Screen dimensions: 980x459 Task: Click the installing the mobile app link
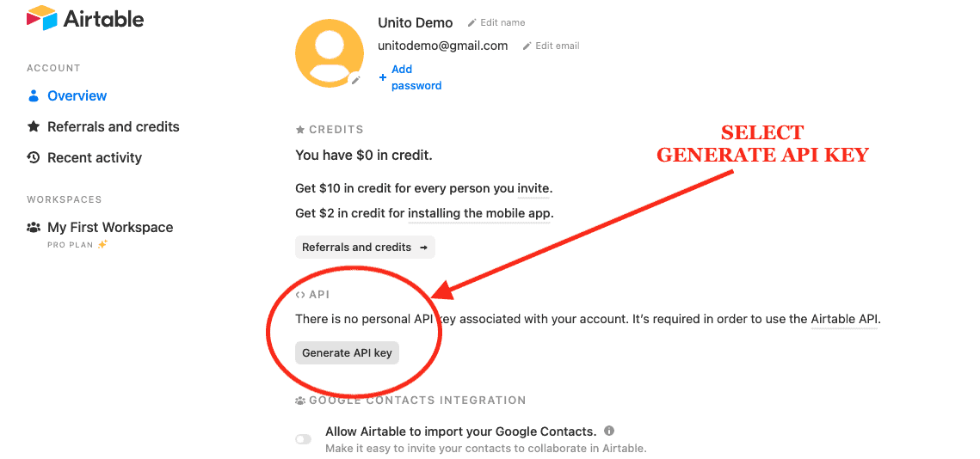tap(479, 213)
